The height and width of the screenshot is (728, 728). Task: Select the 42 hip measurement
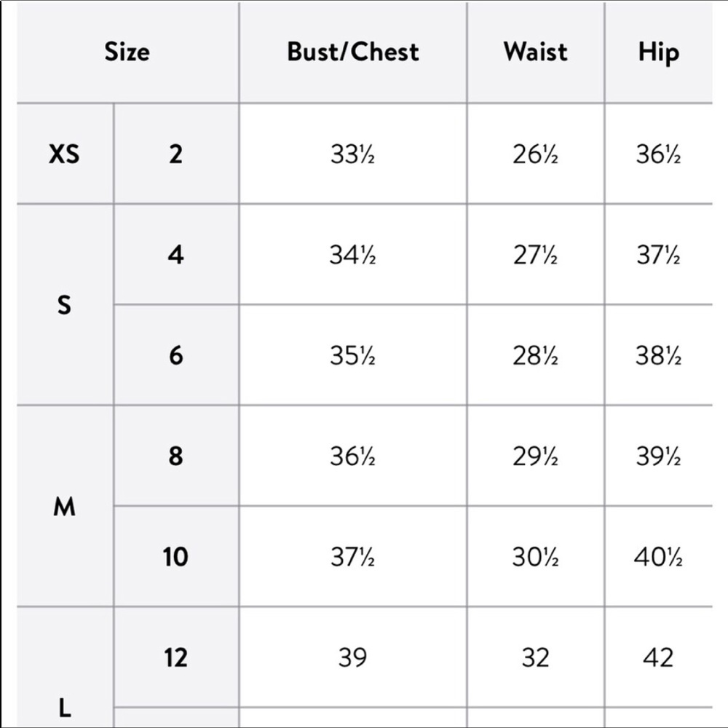(x=658, y=658)
